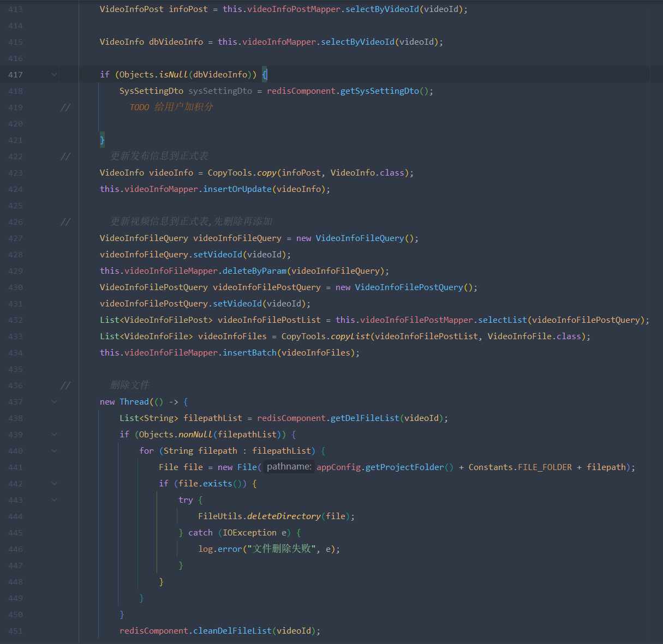Click the Thread class name on line 437
This screenshot has width=663, height=644.
tap(134, 402)
